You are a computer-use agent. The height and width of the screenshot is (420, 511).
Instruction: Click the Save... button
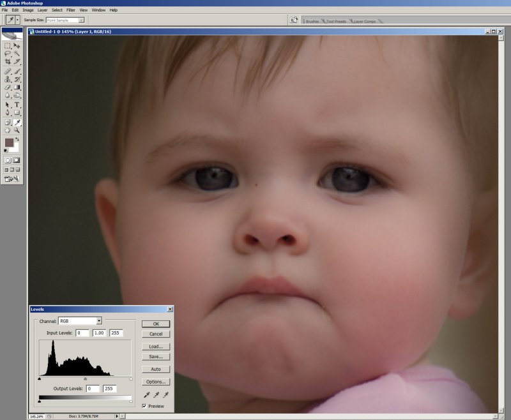[x=156, y=357]
